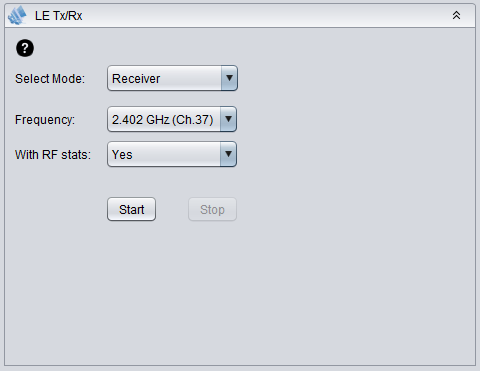The image size is (480, 371).
Task: Click the greyed-out Stop button
Action: 212,209
